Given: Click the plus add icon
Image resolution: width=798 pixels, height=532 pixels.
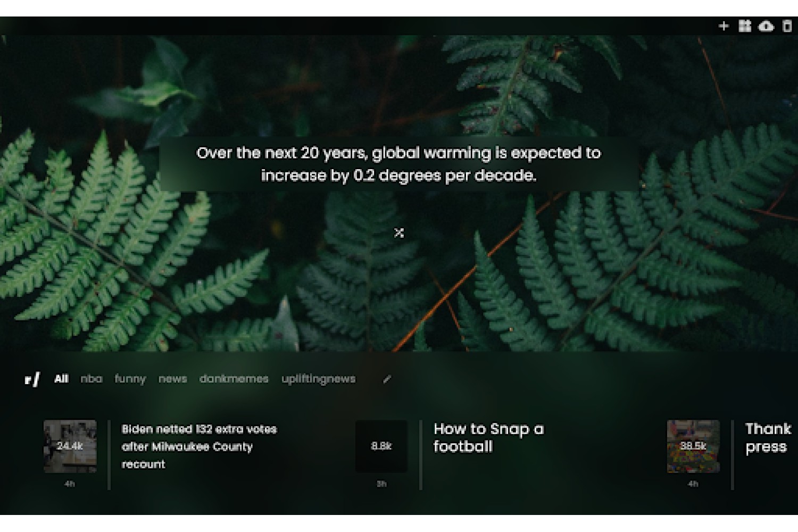Looking at the screenshot, I should 723,26.
